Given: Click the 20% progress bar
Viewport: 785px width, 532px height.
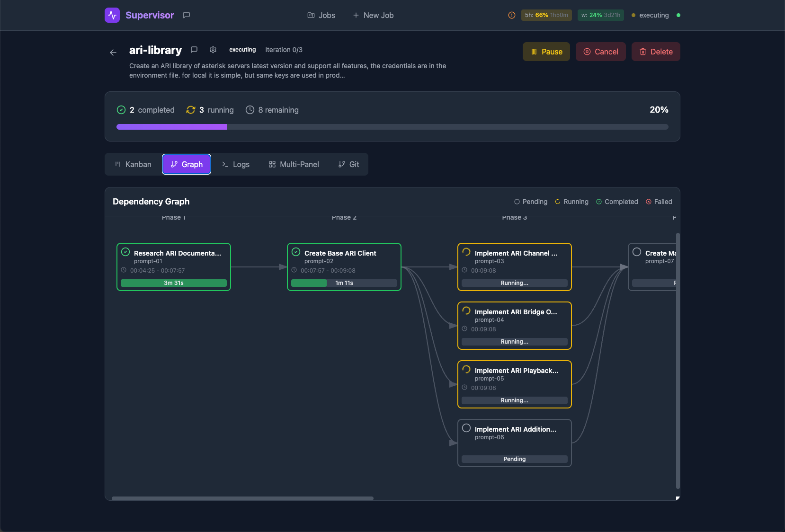Looking at the screenshot, I should coord(392,126).
